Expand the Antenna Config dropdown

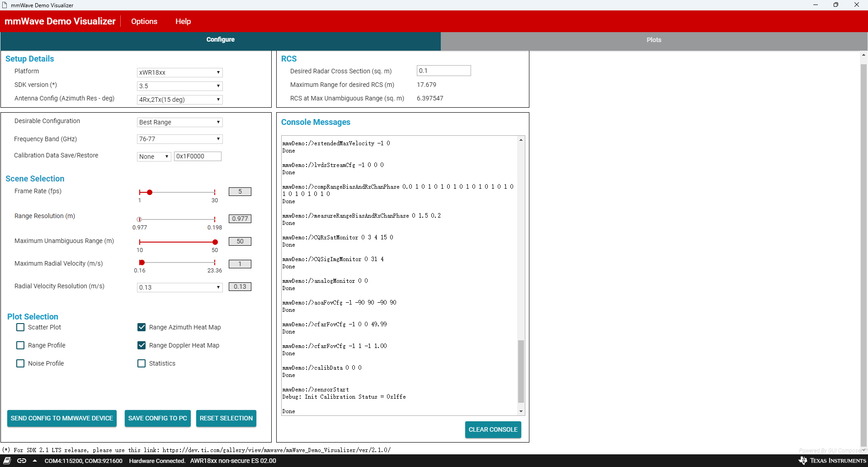180,100
